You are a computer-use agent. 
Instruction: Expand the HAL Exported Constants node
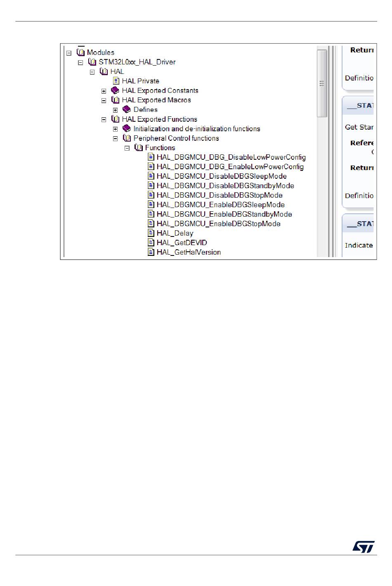click(x=104, y=91)
